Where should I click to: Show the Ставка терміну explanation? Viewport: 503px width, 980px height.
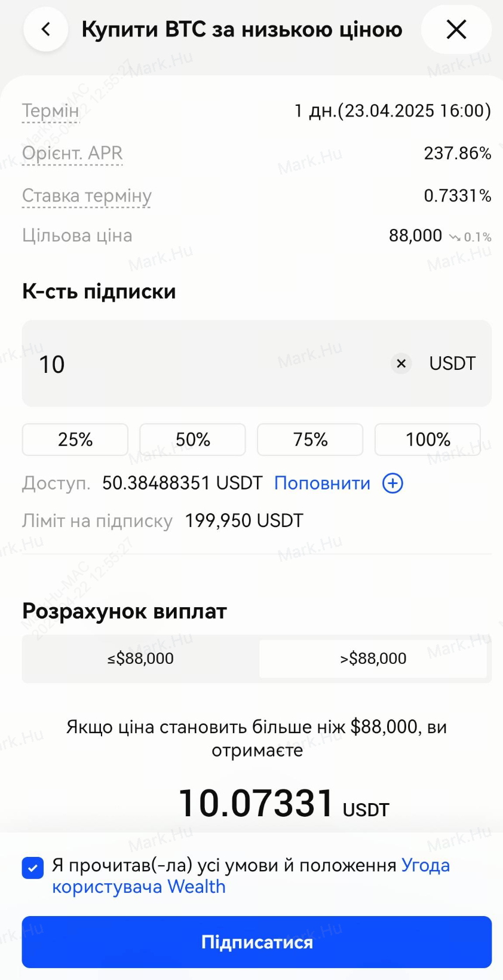[87, 196]
